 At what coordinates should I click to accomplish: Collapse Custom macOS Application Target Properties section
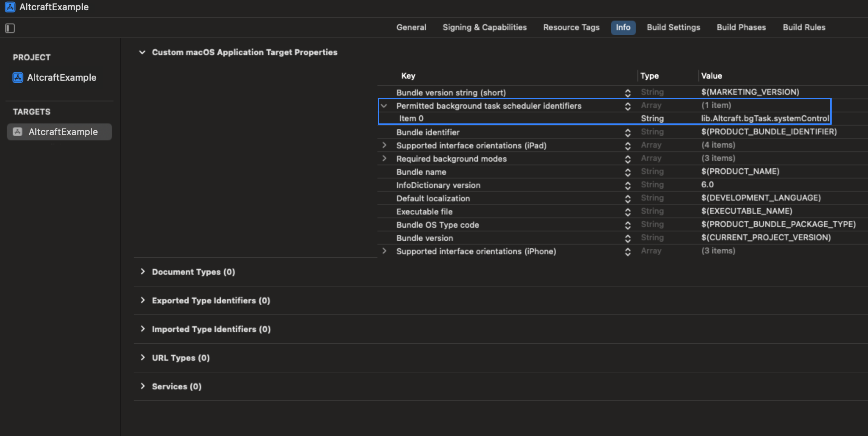pos(142,52)
